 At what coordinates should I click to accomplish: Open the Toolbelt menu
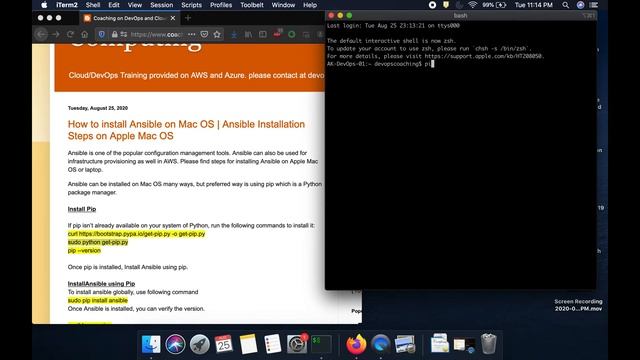point(252,5)
